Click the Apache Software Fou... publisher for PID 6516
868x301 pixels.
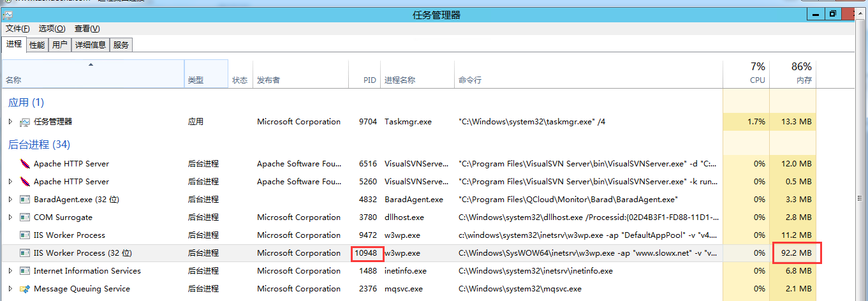click(x=298, y=164)
